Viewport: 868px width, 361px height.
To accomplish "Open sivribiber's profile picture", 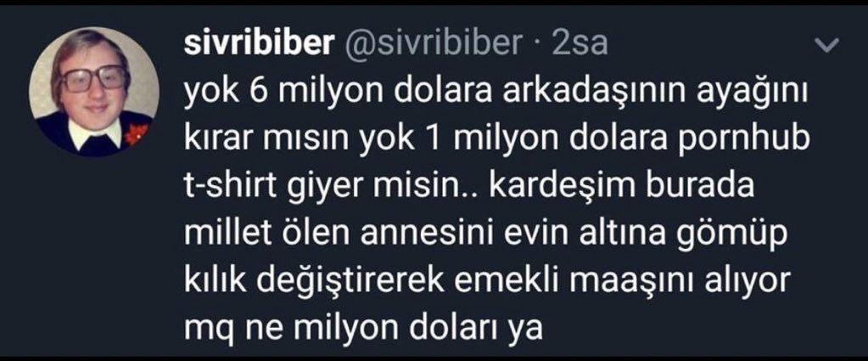I will point(94,92).
